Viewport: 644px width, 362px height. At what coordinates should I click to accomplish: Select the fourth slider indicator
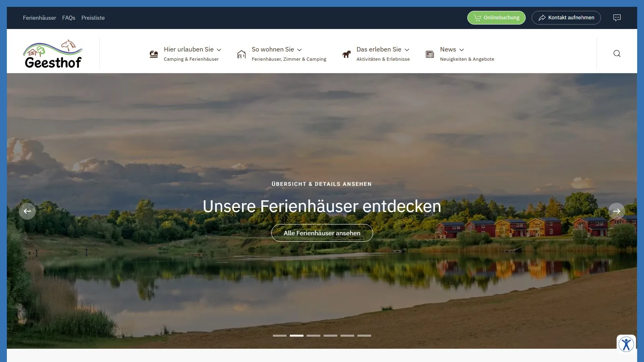[x=330, y=335]
